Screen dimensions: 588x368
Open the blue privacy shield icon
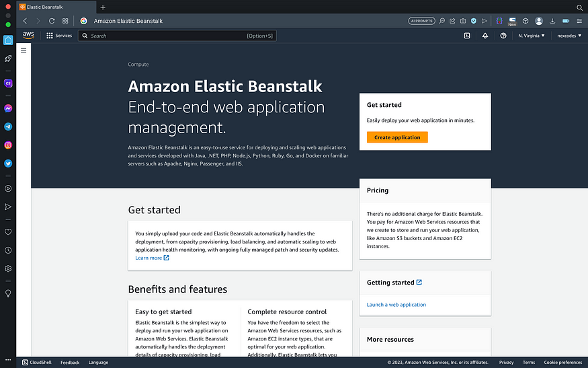474,21
